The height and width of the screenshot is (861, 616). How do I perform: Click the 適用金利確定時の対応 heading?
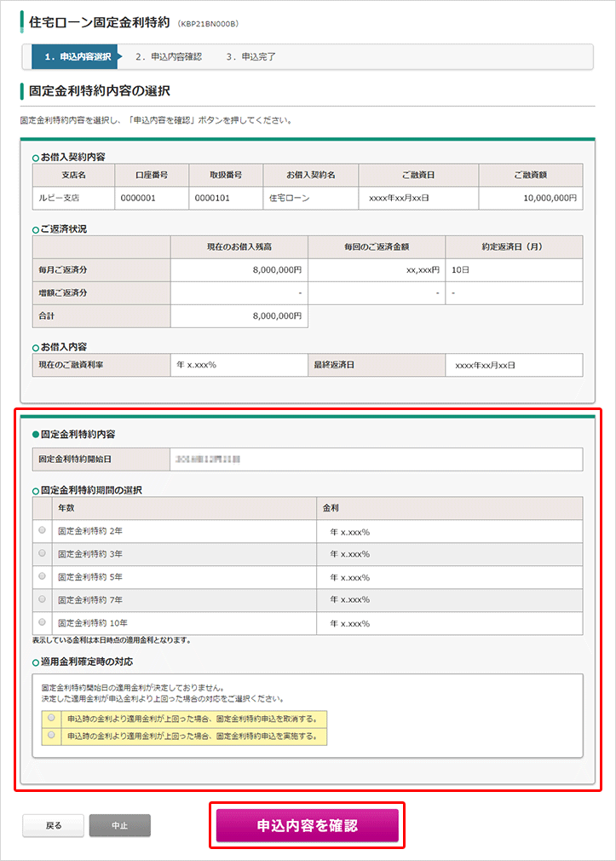click(87, 662)
